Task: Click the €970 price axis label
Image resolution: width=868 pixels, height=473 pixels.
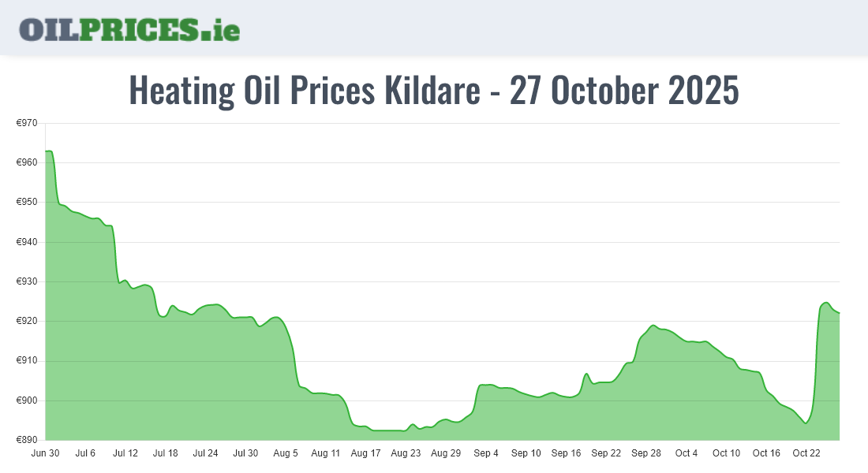Action: point(27,123)
